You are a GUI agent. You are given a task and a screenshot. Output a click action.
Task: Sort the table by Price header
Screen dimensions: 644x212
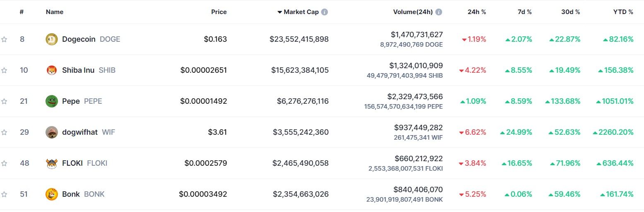[219, 12]
